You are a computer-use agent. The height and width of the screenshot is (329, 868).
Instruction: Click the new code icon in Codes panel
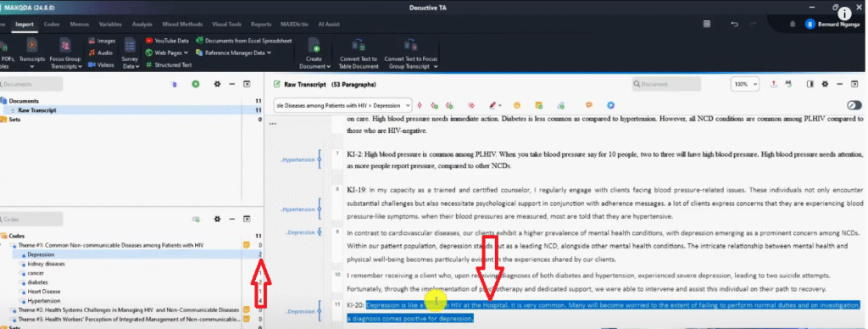[196, 220]
